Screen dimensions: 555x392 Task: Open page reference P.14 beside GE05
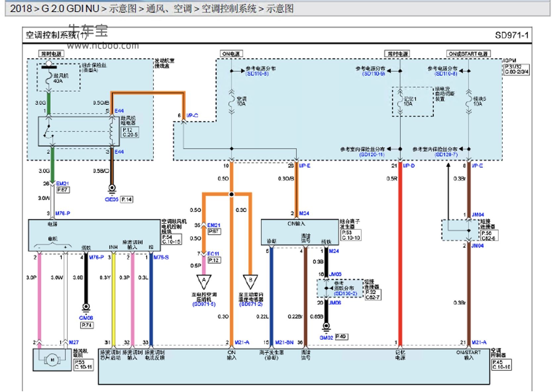[126, 199]
